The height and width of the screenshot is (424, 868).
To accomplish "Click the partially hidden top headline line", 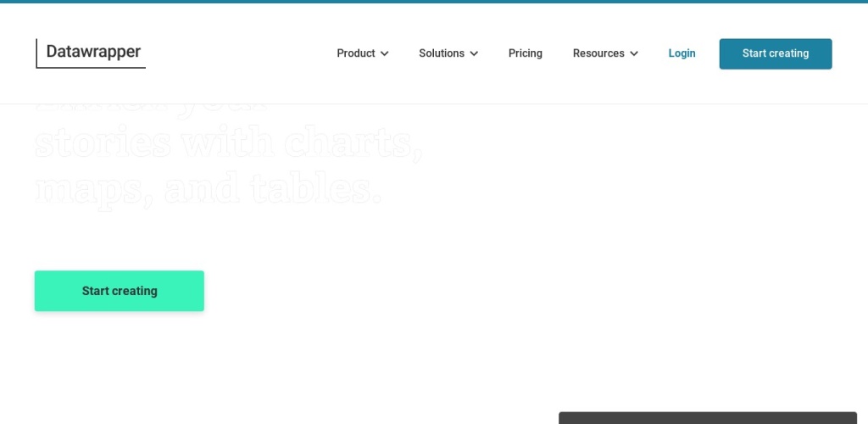I will pos(153,109).
